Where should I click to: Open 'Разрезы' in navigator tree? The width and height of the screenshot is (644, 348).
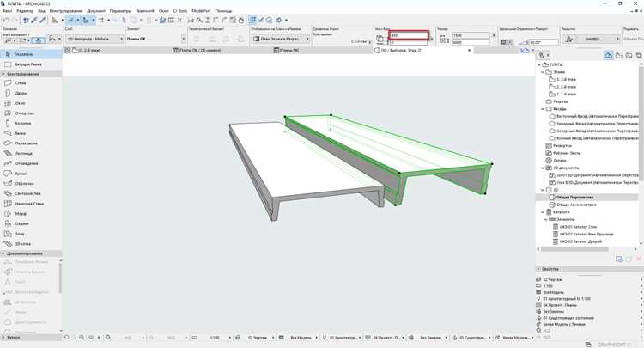pyautogui.click(x=560, y=101)
